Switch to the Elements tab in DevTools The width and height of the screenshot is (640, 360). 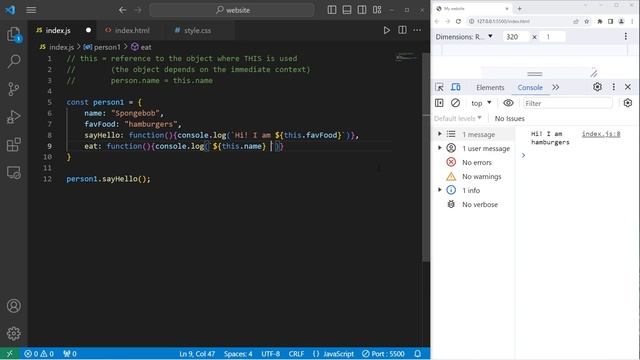[x=490, y=87]
